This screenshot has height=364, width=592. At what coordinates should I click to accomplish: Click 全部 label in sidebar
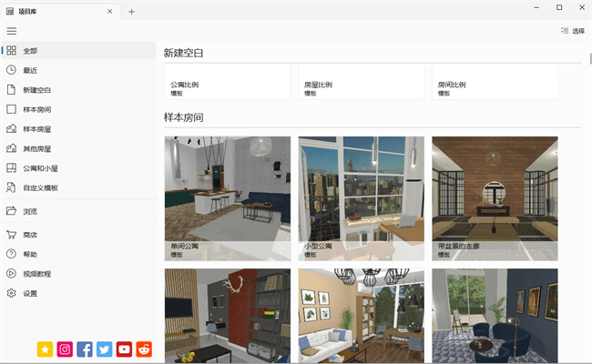[x=30, y=51]
